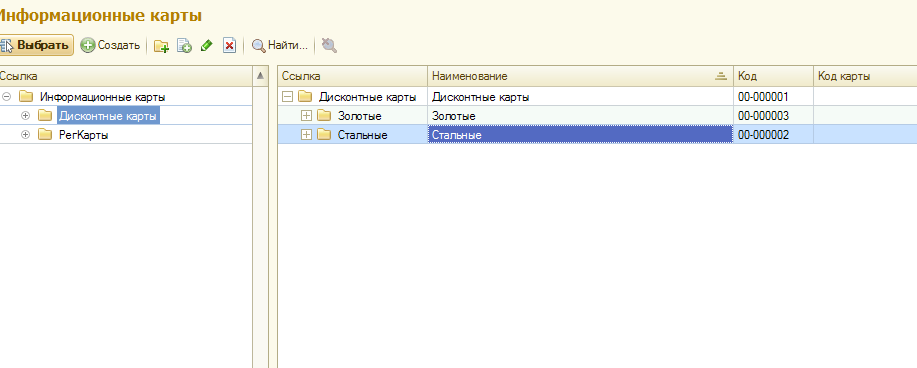Viewport: 917px width, 368px height.
Task: Click code cell 00-000001
Action: point(773,97)
